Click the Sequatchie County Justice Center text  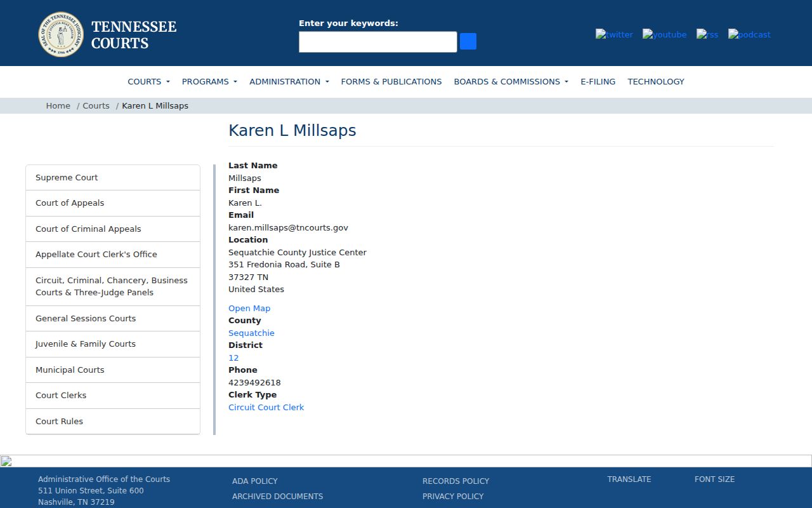[x=298, y=252]
